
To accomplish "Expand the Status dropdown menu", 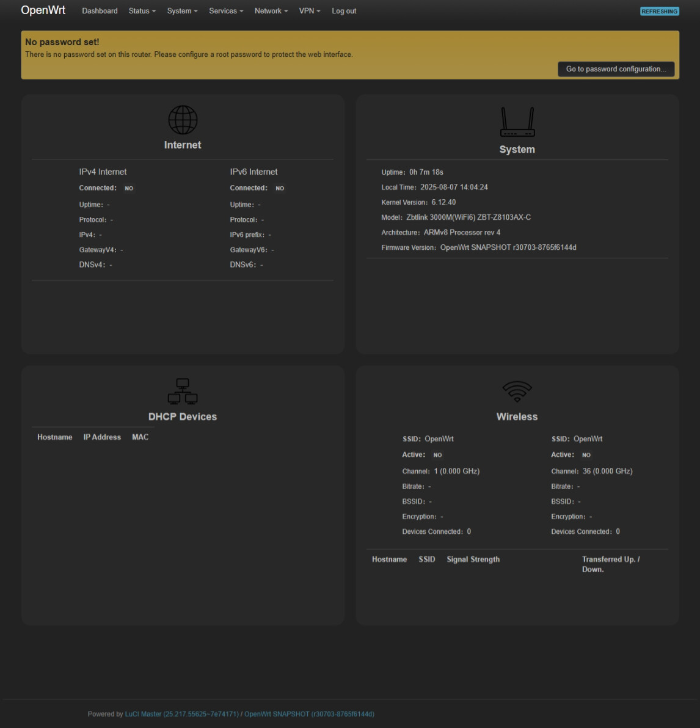I will pos(142,11).
